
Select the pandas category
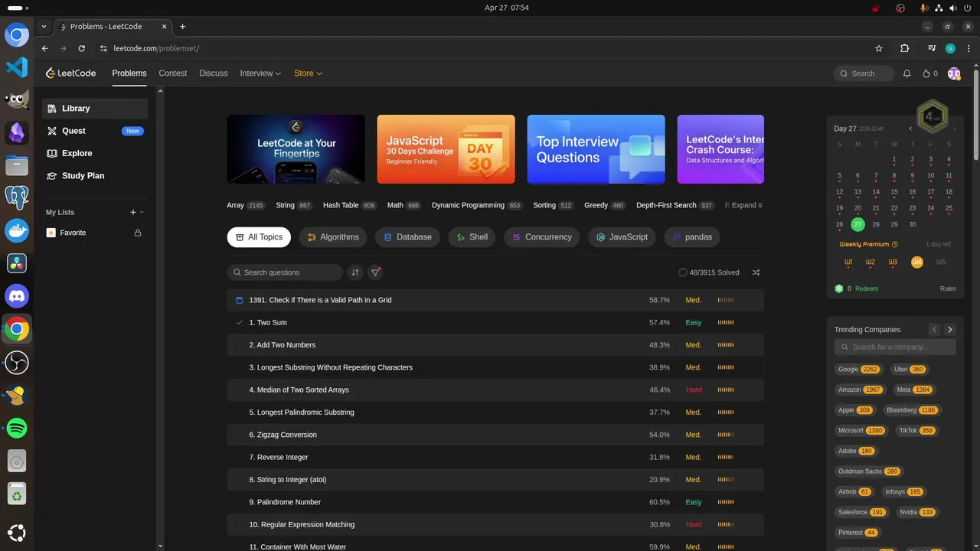tap(692, 237)
